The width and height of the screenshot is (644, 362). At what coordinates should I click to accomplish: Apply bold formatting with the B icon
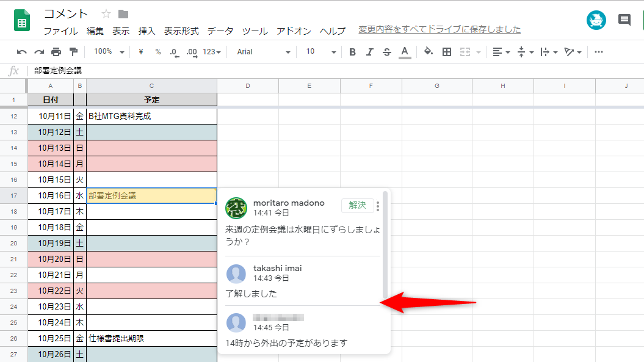pyautogui.click(x=352, y=52)
